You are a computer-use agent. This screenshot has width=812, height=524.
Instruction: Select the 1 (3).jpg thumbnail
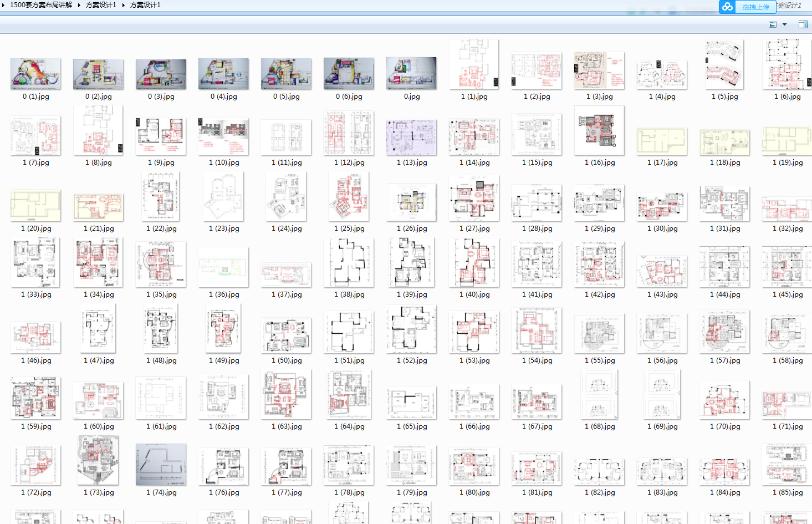[599, 71]
